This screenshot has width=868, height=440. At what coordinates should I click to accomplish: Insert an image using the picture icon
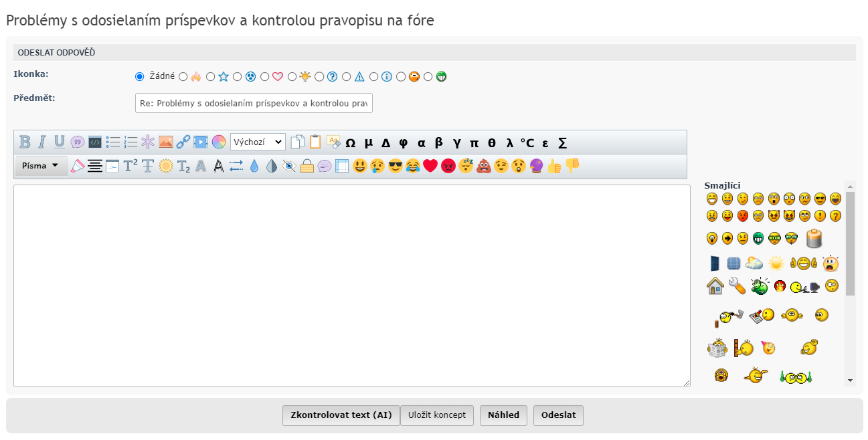click(165, 142)
